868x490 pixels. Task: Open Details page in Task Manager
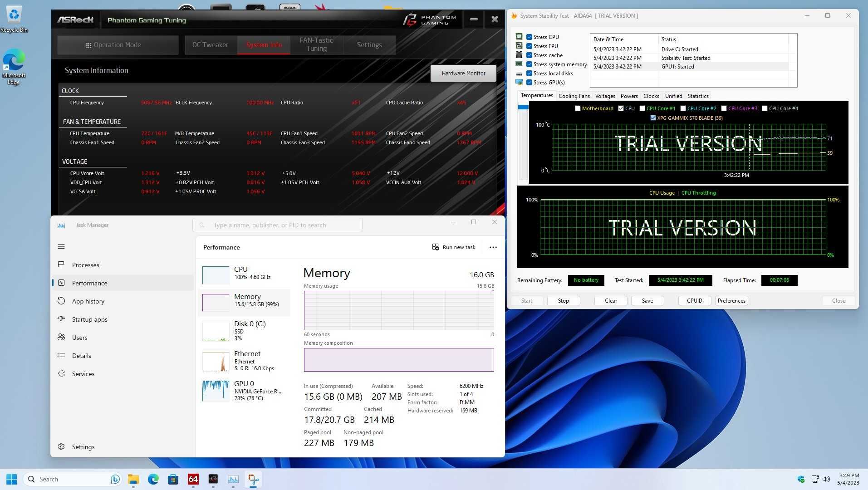click(123, 356)
